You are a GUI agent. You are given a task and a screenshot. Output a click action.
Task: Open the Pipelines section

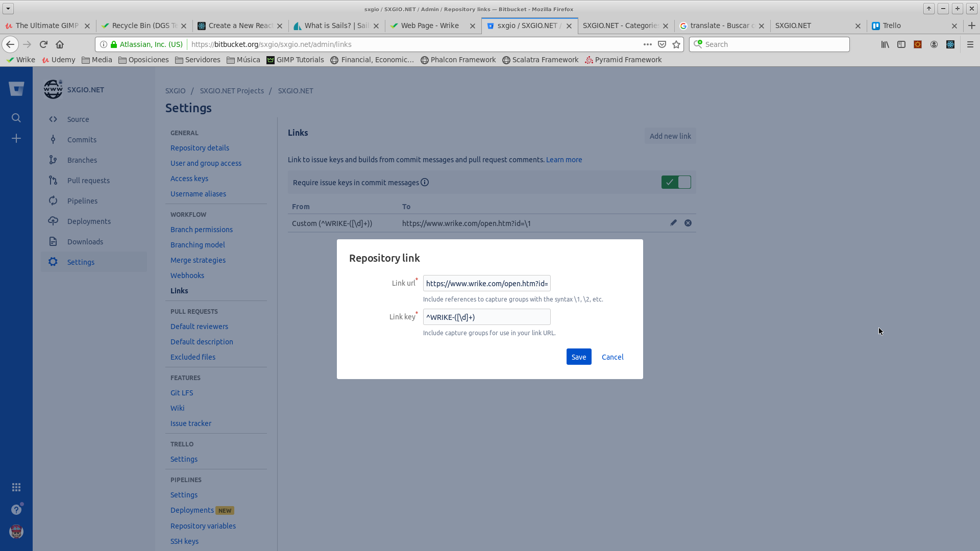point(83,201)
